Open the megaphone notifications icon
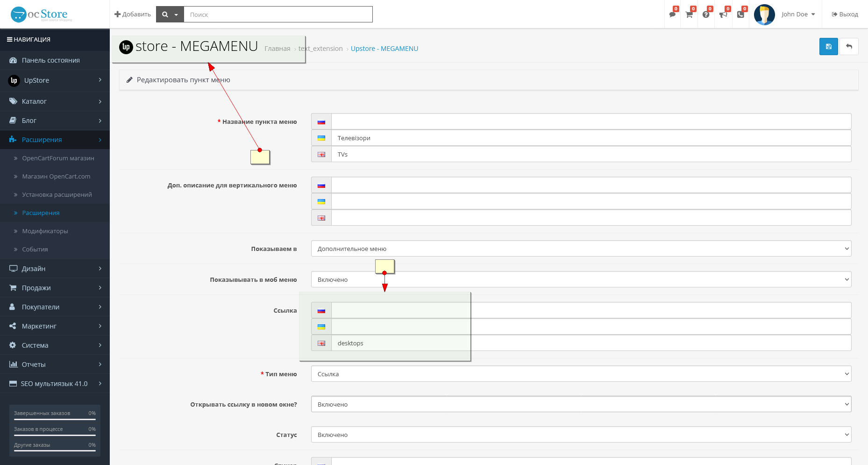Screen dimensions: 868x465 723,14
